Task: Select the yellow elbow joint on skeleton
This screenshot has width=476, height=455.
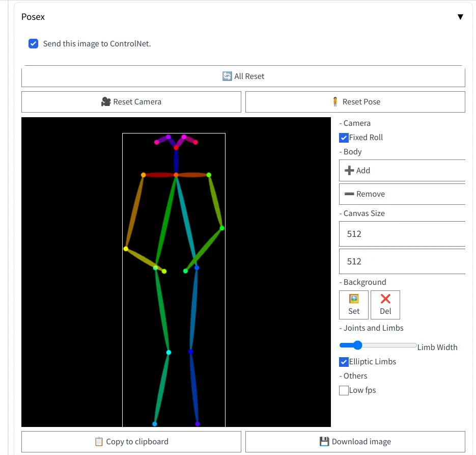Action: 126,249
